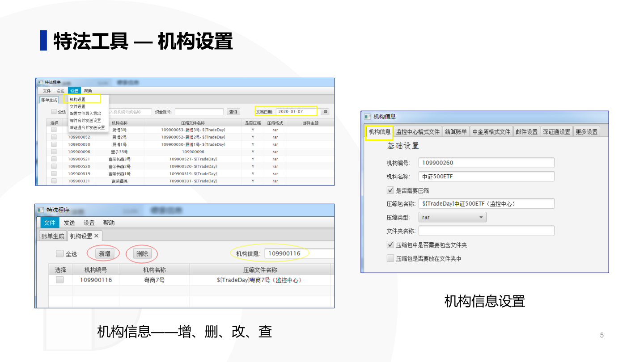Choose 机构设置 from the open 设置 menu
Screen dimensions: 644x362
(78, 99)
